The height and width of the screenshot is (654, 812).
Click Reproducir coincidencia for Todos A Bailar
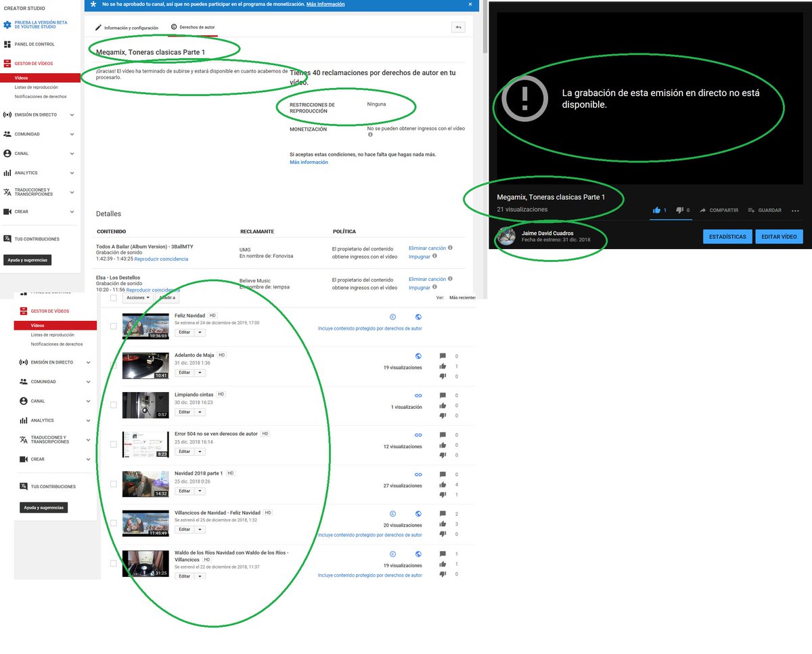(x=161, y=259)
